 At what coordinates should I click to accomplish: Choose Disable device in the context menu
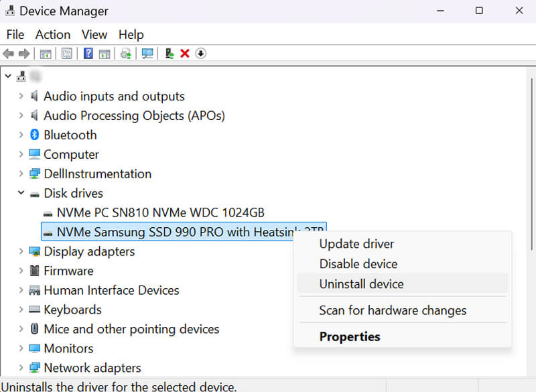click(358, 264)
